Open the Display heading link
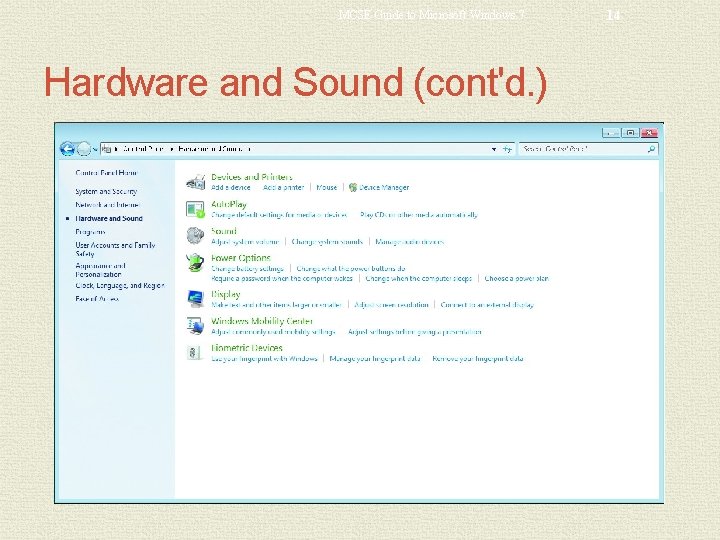The image size is (720, 540). tap(225, 294)
